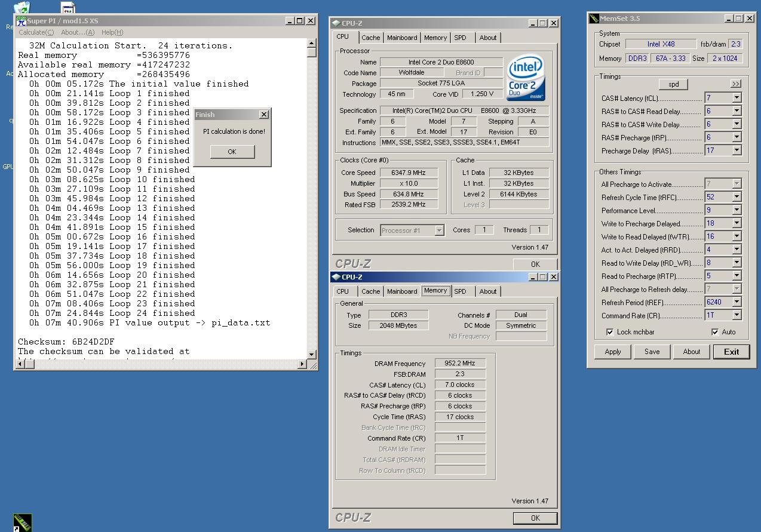Click the MemSet 3.5 title bar icon
761x532 pixels.
[x=594, y=19]
